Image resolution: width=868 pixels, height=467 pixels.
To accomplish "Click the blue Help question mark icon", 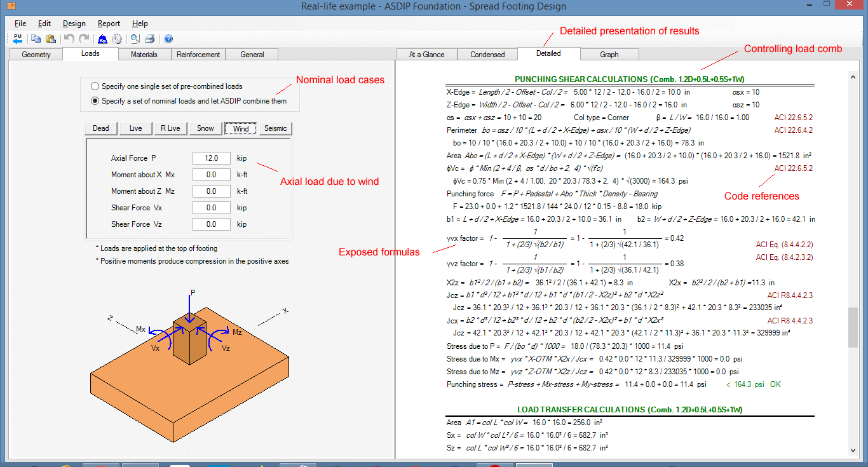I will (x=168, y=39).
